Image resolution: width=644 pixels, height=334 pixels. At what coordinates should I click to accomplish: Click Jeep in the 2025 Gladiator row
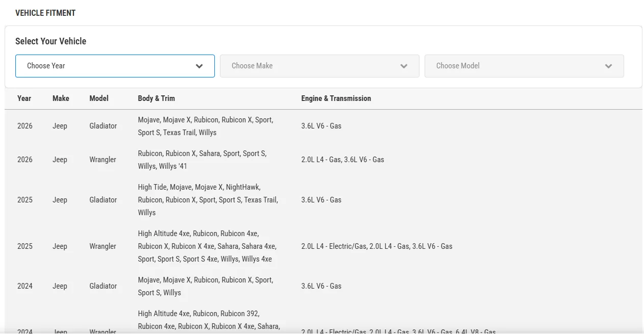(x=60, y=200)
